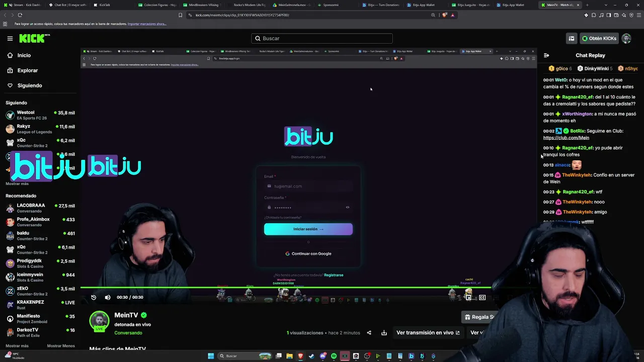Click the Inicio home icon in the sidebar
644x362 pixels.
coord(10,55)
